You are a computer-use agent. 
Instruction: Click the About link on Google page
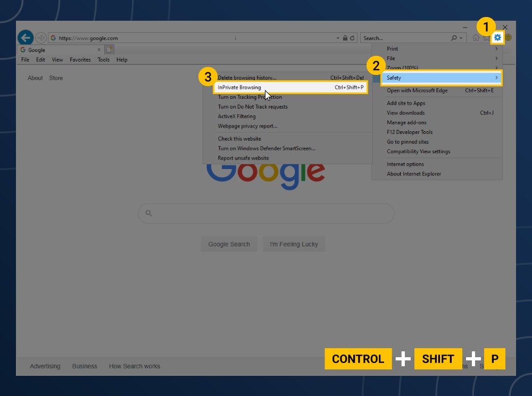(x=35, y=78)
